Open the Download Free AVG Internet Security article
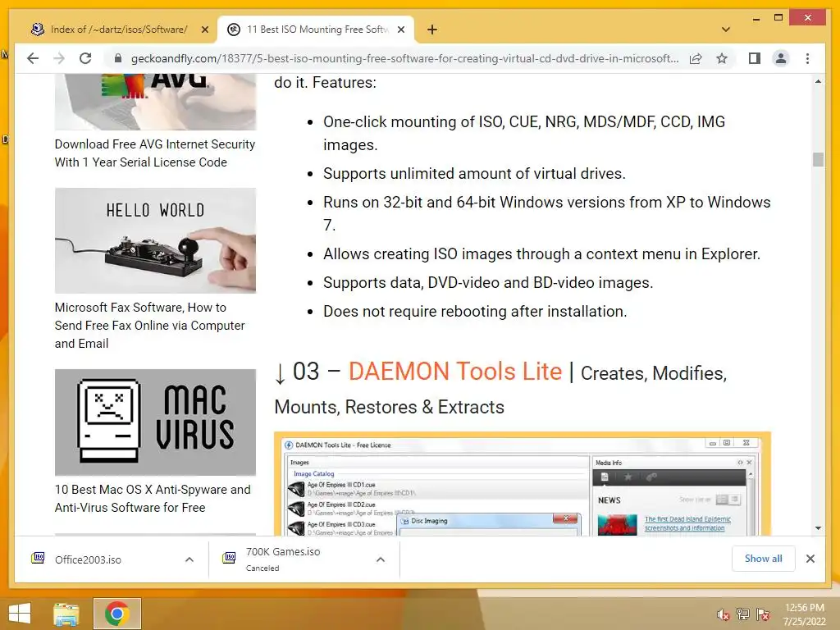The width and height of the screenshot is (840, 630). point(154,153)
